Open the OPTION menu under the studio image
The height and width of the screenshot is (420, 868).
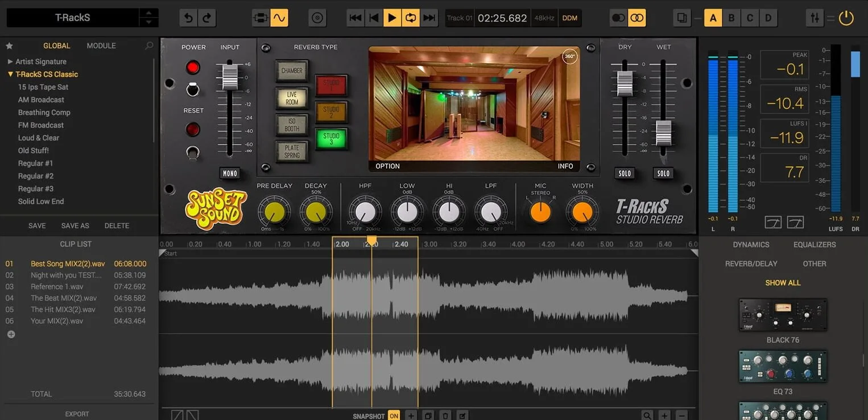coord(387,166)
